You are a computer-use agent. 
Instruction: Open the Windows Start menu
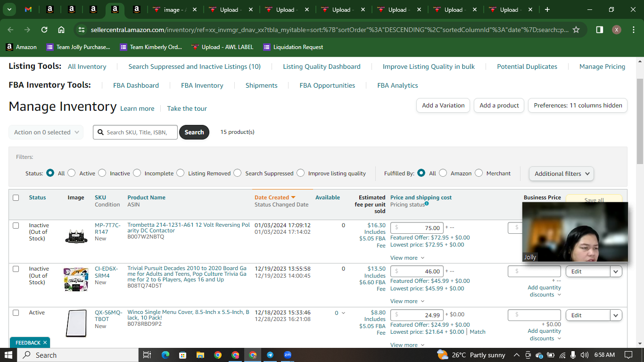click(8, 355)
